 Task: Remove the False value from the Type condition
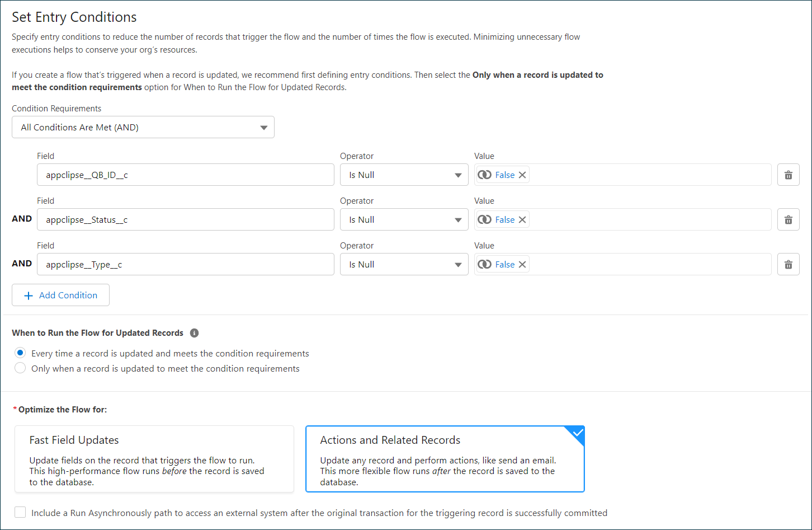point(522,264)
